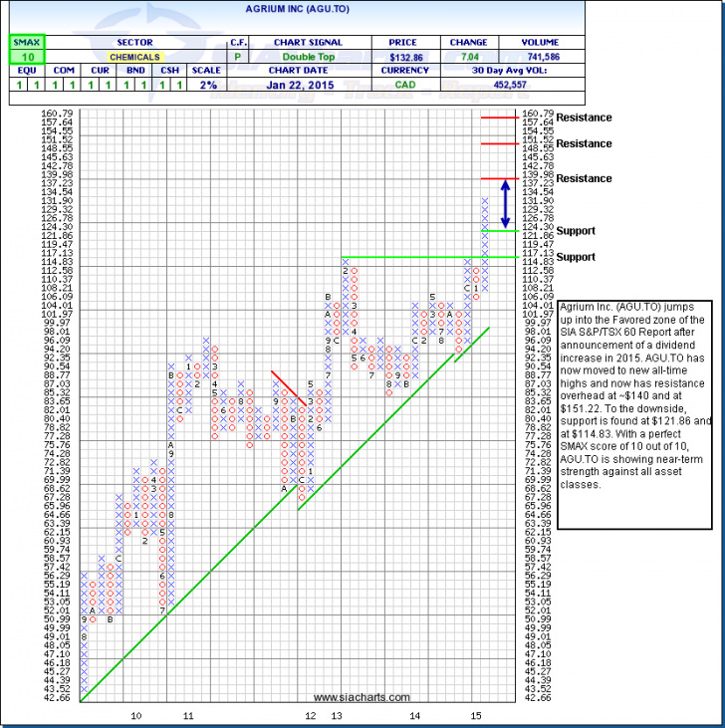The height and width of the screenshot is (728, 725).
Task: Click the red Resistance line at 139.98
Action: [505, 178]
